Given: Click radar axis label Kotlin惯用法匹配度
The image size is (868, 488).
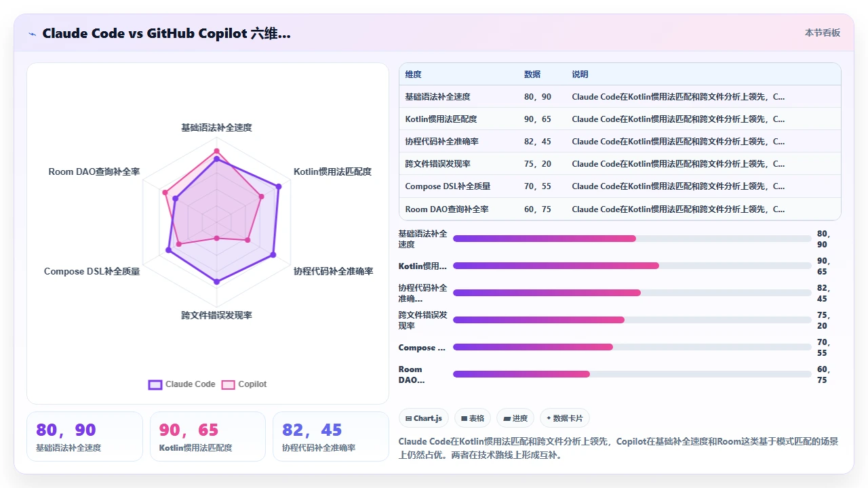Looking at the screenshot, I should tap(332, 172).
